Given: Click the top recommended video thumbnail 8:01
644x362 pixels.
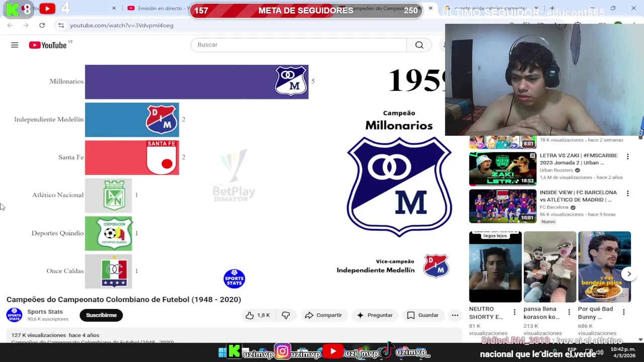Looking at the screenshot, I should click(503, 142).
